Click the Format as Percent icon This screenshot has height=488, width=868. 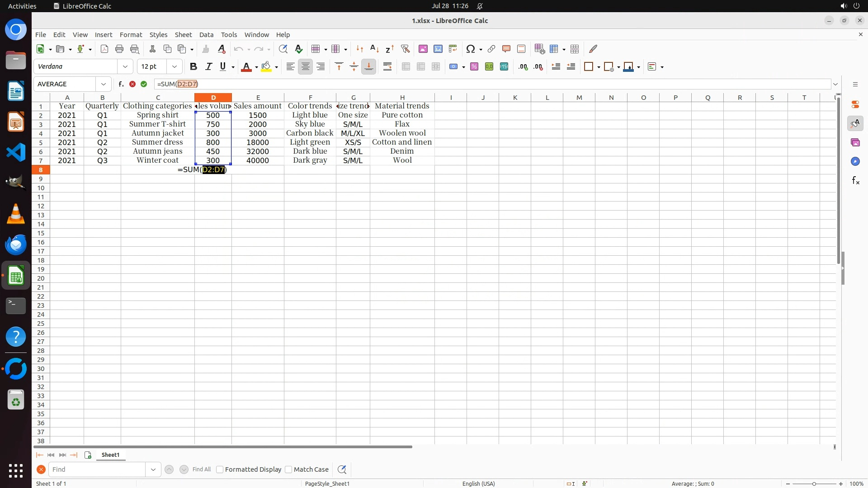474,67
